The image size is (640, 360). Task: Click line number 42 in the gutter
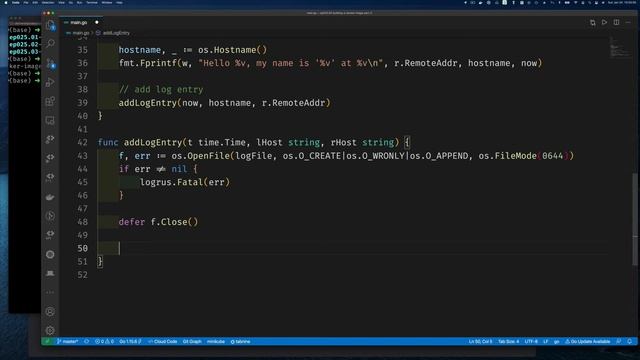tap(82, 142)
